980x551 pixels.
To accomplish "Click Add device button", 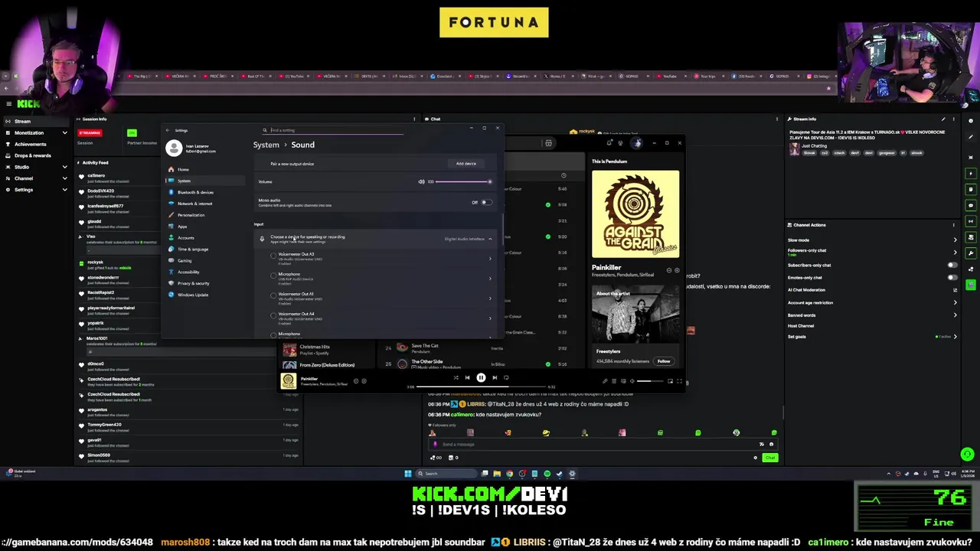I will pyautogui.click(x=466, y=164).
